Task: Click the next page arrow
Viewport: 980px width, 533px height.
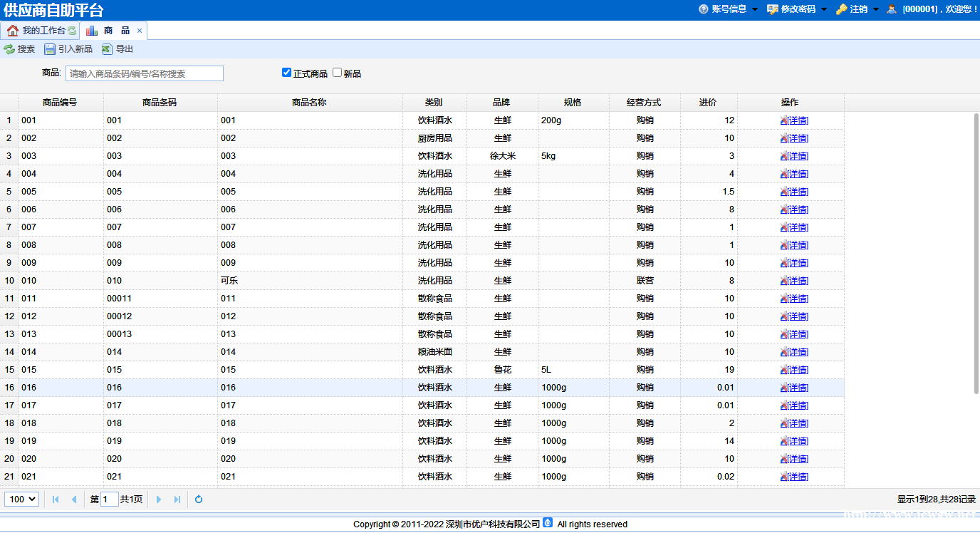Action: pyautogui.click(x=159, y=500)
